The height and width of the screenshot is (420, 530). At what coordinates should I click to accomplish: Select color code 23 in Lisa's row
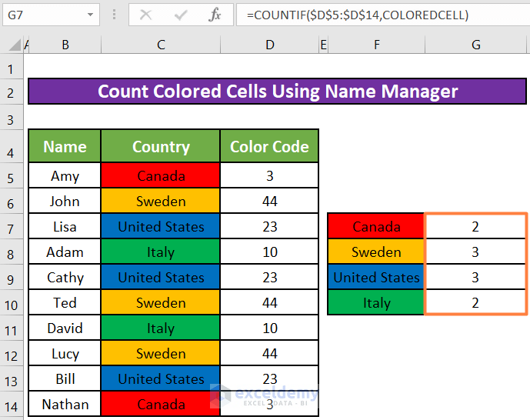(269, 226)
